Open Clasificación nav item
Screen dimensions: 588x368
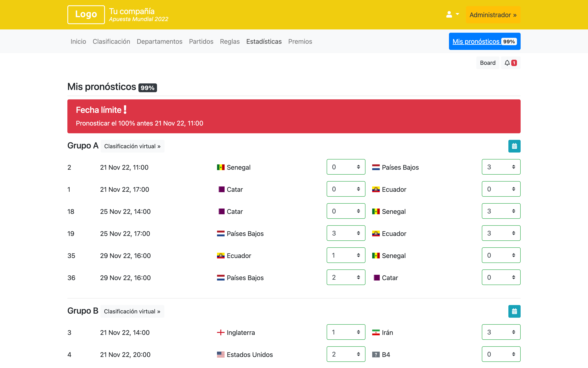(x=111, y=41)
